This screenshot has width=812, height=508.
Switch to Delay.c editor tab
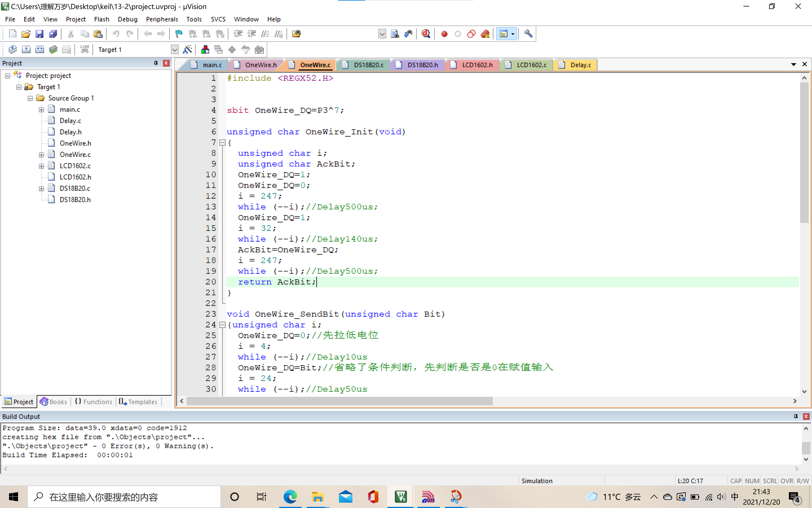[576, 65]
